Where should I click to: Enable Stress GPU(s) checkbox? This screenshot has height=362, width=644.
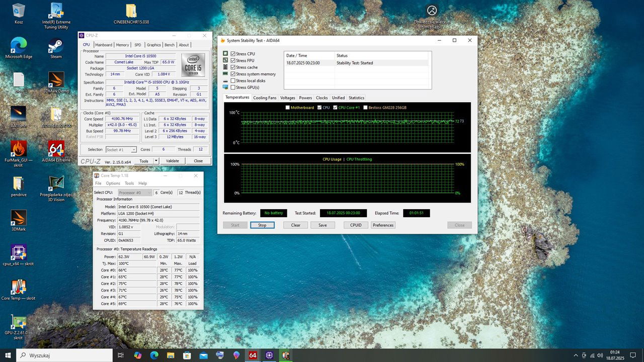pyautogui.click(x=233, y=87)
